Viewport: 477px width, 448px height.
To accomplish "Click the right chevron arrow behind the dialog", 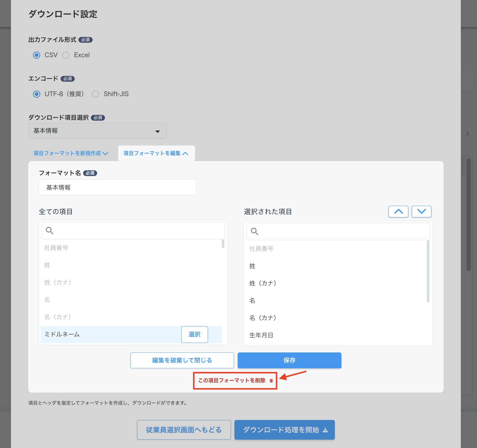I will tap(467, 134).
